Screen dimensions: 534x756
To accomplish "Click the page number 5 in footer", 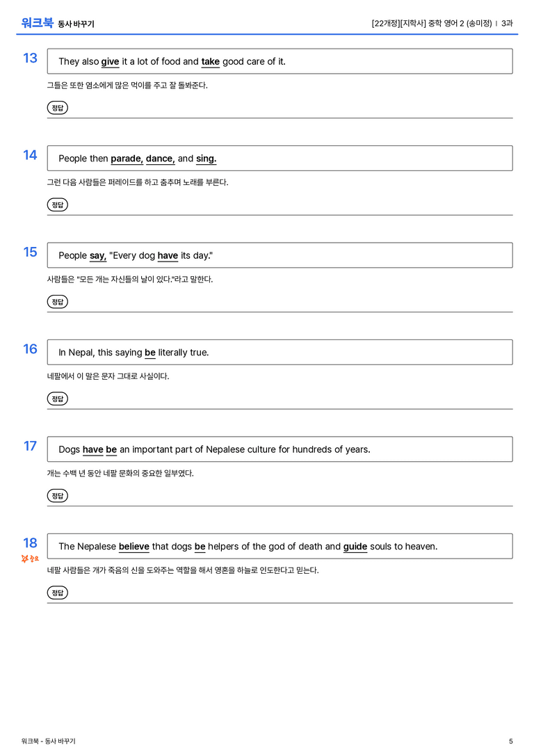I will [511, 741].
